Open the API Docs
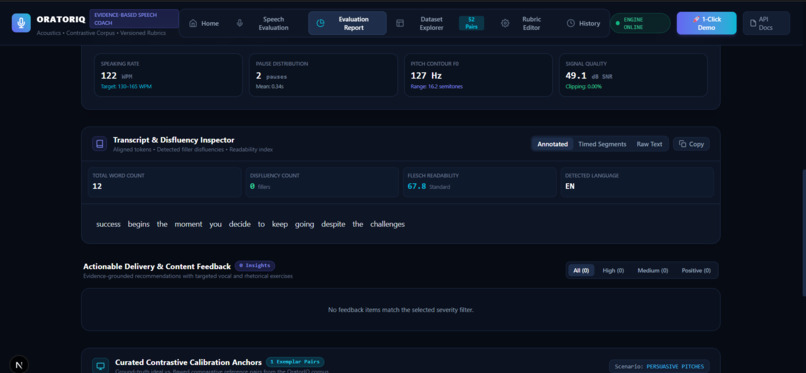The width and height of the screenshot is (806, 373). (x=766, y=23)
